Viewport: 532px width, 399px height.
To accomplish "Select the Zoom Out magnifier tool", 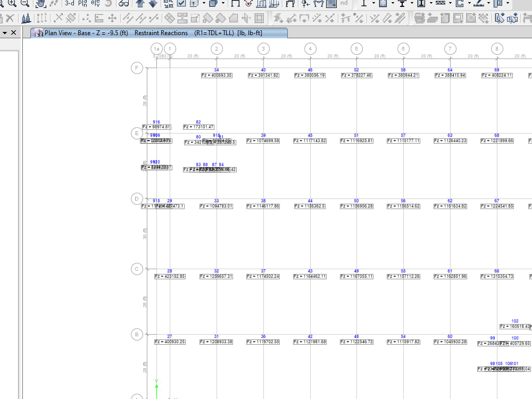I will pos(24,4).
